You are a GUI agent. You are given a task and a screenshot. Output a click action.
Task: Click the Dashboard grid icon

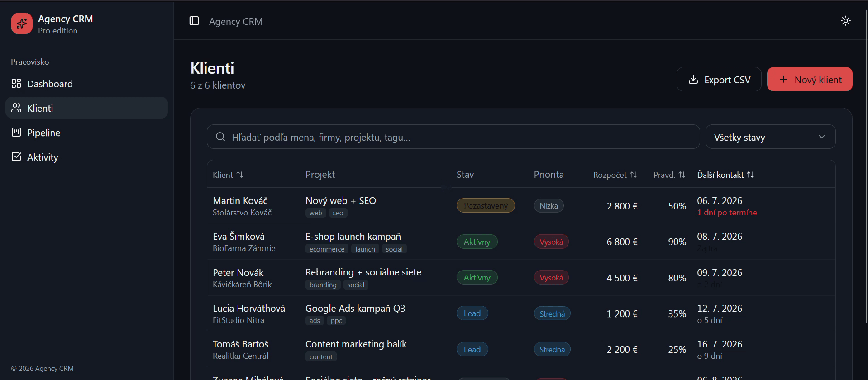click(16, 84)
